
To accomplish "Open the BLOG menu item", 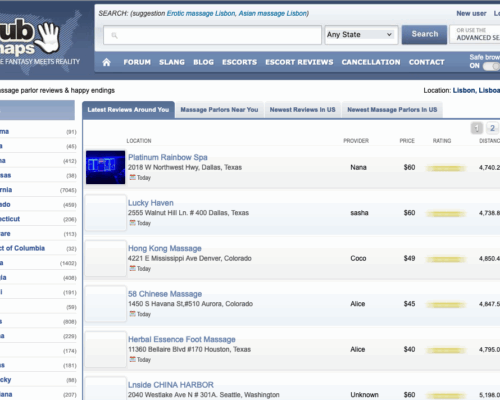I will (203, 62).
